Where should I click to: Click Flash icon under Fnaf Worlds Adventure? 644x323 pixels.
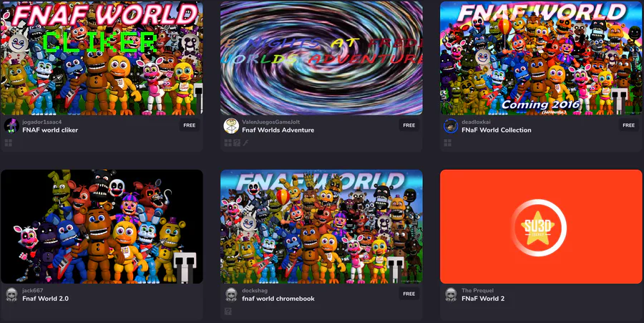tap(245, 143)
